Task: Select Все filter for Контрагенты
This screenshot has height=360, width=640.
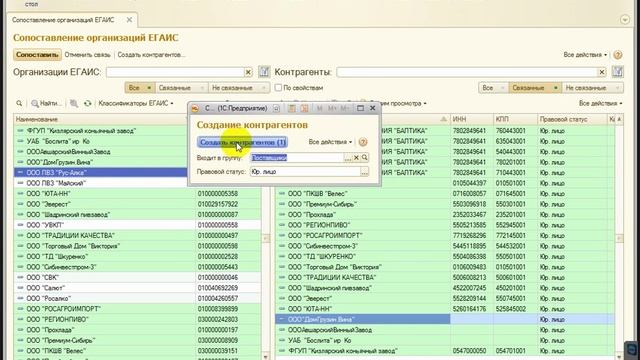Action: tap(493, 88)
